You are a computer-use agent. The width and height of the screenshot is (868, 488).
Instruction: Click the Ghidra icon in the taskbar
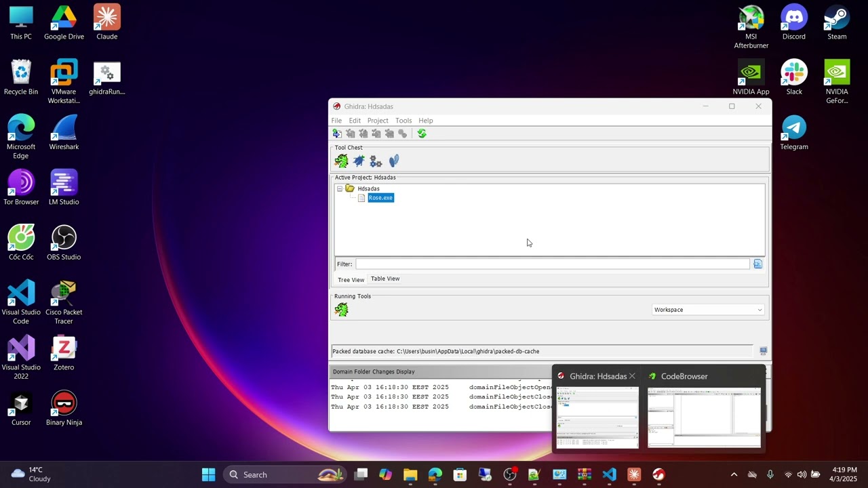658,474
